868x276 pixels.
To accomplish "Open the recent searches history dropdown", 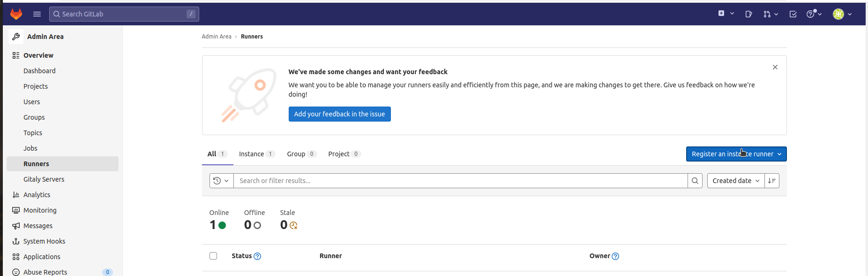I will [221, 181].
